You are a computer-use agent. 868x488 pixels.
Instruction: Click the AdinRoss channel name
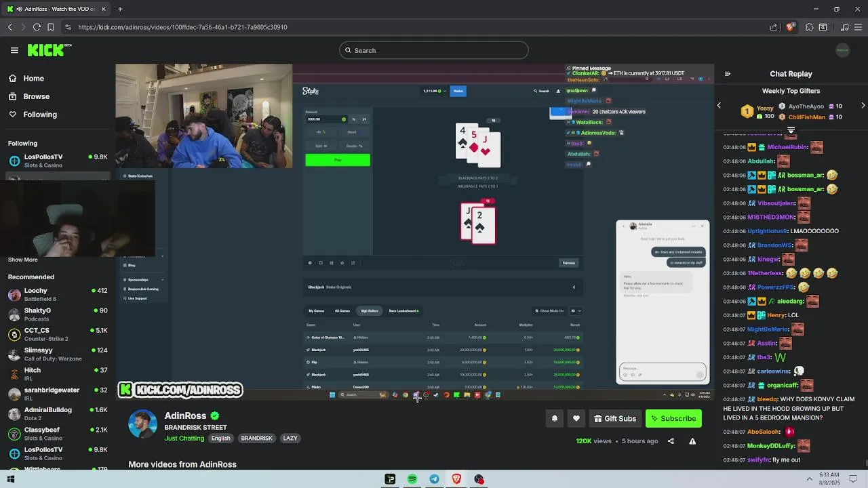[185, 416]
